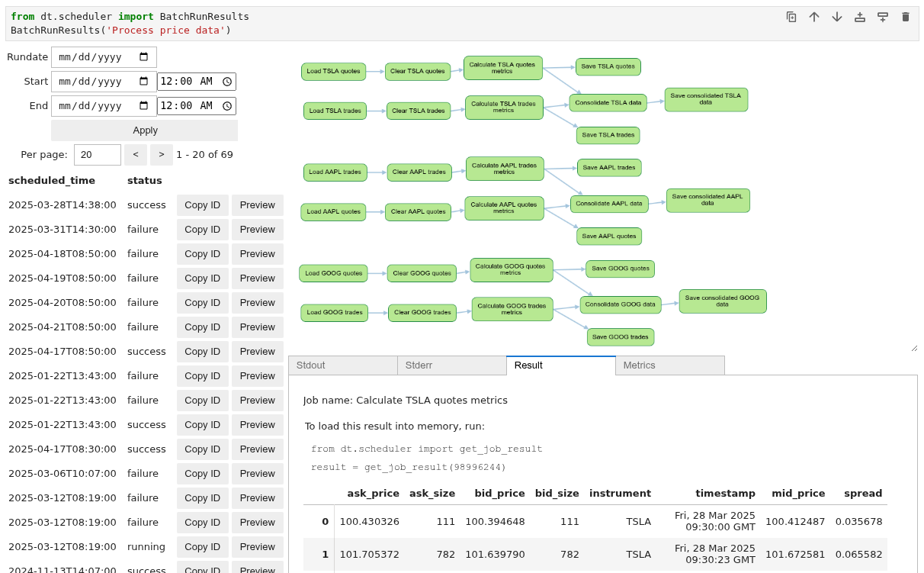Select Calculate GOOG quotes metrics node

point(512,270)
